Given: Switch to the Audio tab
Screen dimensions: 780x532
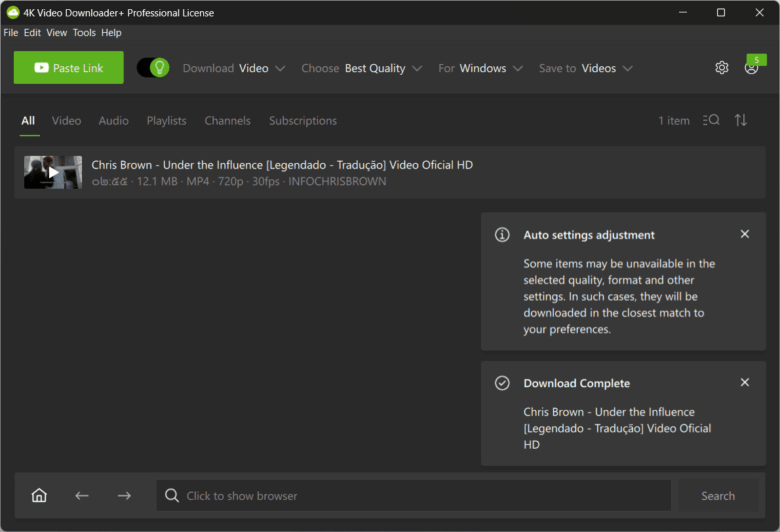Looking at the screenshot, I should 113,121.
